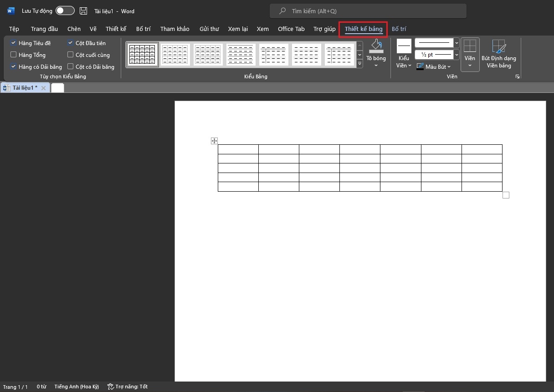Toggle the Lưu Tự động autosave switch
554x392 pixels.
65,11
